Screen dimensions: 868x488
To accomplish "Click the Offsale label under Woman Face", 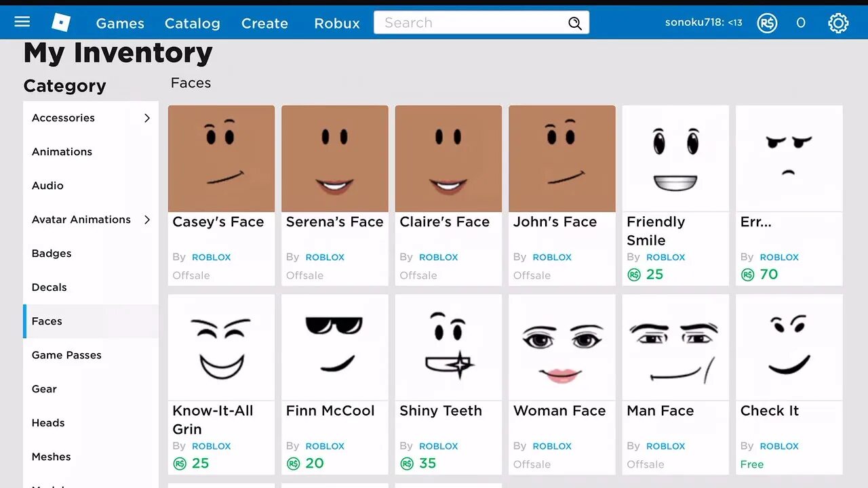I will point(532,464).
